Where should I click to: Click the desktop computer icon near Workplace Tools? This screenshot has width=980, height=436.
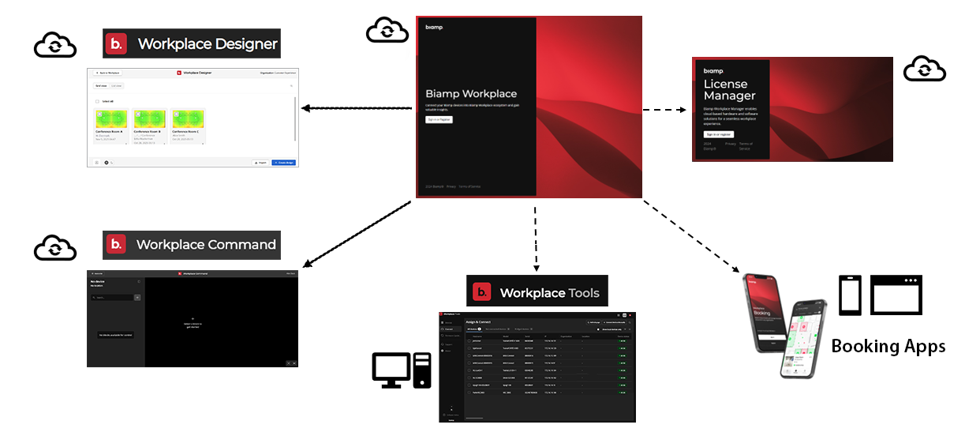[402, 370]
